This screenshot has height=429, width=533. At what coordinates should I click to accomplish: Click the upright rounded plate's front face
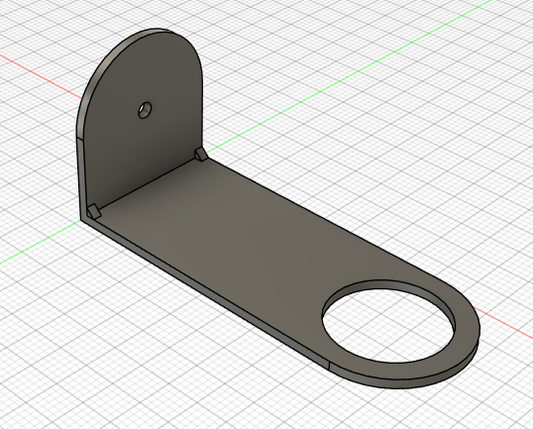coord(143,143)
